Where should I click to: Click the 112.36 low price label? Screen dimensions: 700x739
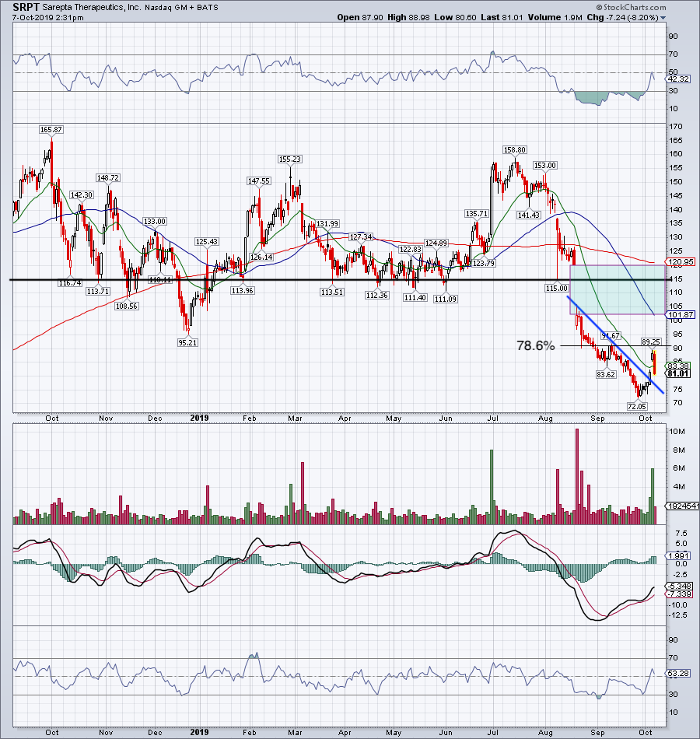[376, 295]
